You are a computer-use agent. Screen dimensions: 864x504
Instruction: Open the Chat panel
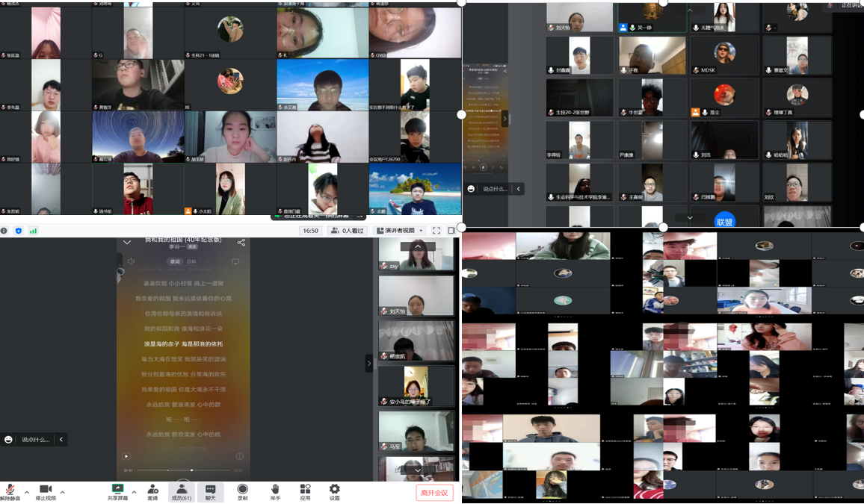[x=211, y=491]
